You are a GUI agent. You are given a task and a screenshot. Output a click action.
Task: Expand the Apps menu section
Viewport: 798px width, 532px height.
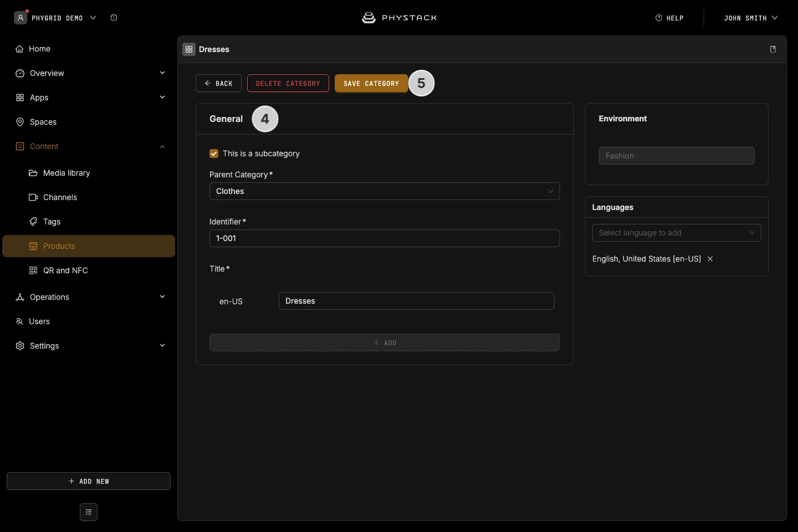89,98
